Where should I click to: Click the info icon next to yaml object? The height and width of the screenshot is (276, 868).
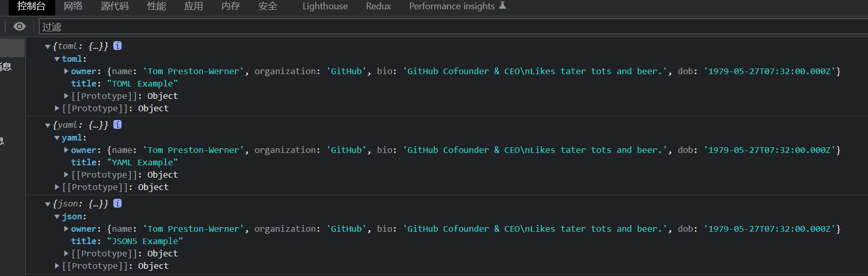tap(117, 125)
